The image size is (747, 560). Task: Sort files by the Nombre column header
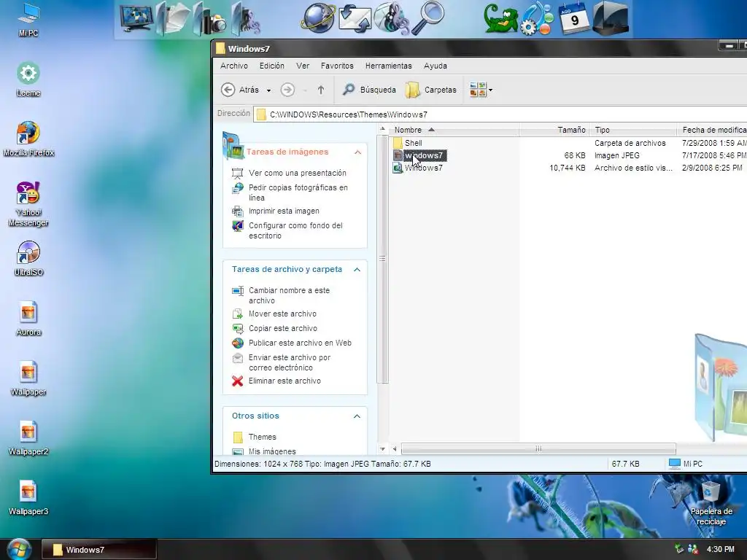pos(454,130)
